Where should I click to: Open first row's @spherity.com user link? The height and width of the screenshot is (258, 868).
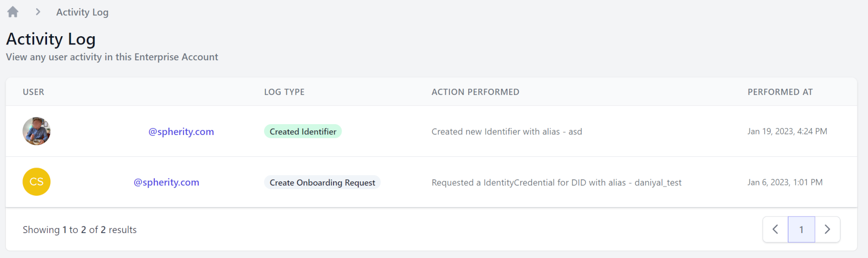click(x=181, y=132)
